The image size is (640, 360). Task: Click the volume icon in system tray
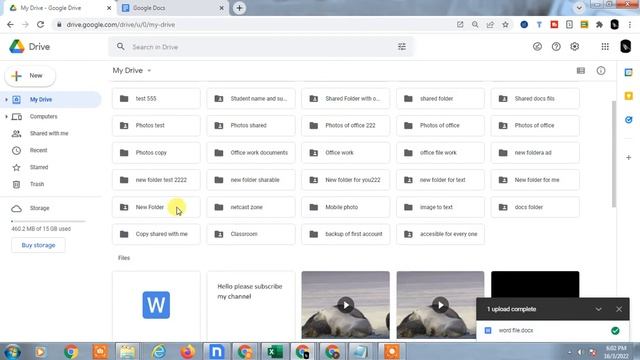pos(580,352)
